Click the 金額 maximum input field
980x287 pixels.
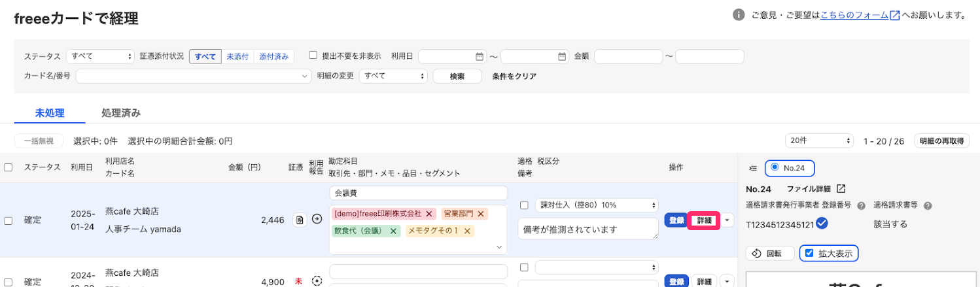710,56
